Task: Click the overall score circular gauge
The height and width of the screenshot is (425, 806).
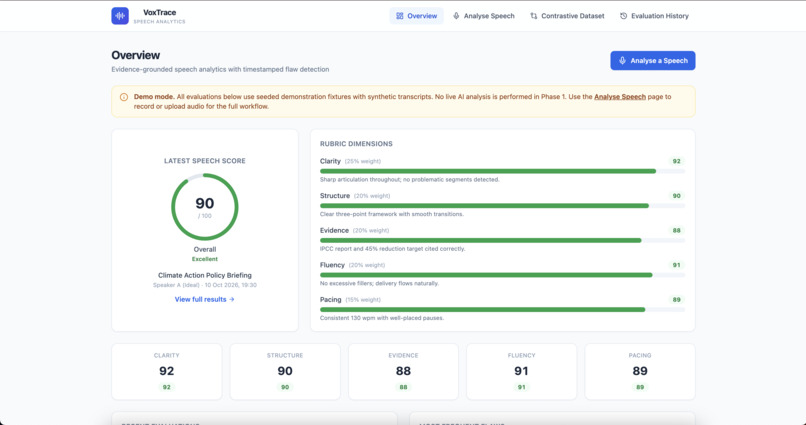Action: [205, 207]
